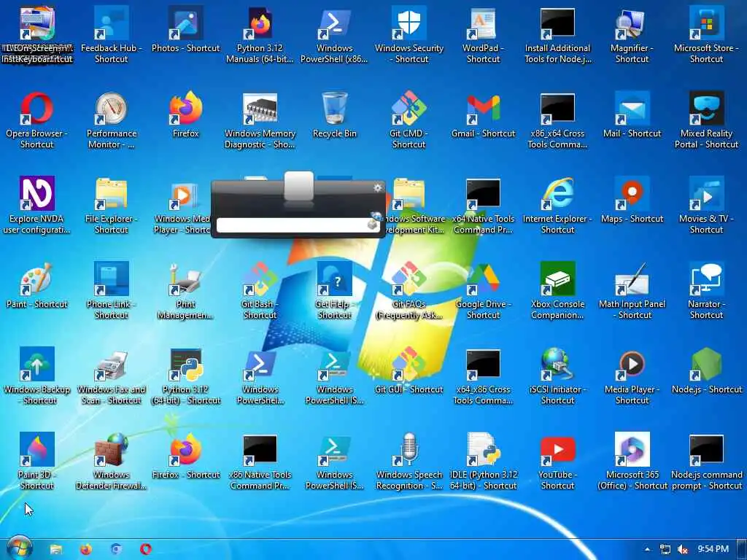The width and height of the screenshot is (747, 560).
Task: Open the 9:54 PM taskbar clock
Action: 713,549
